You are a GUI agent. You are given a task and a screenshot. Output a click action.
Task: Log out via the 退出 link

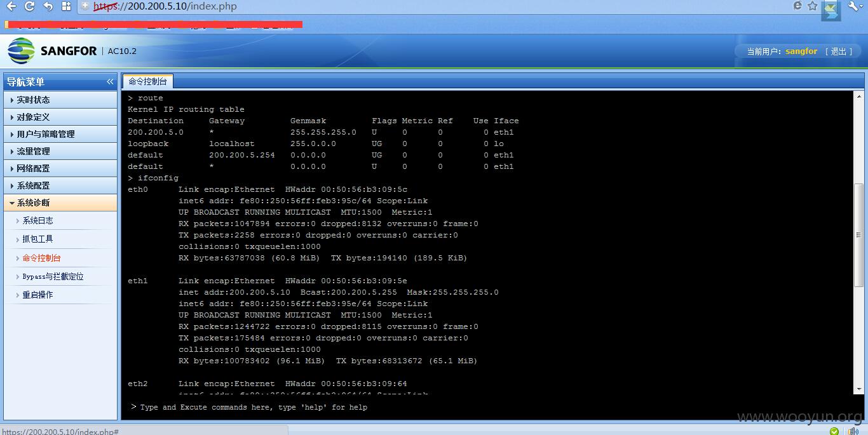point(839,51)
